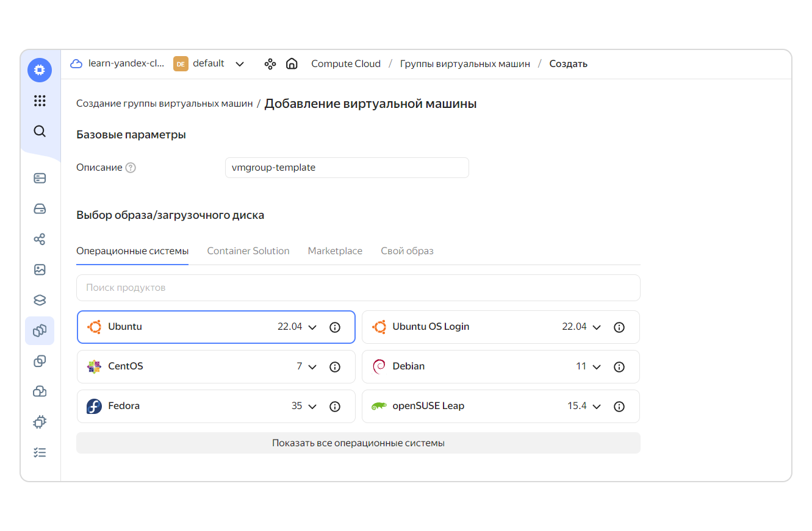The height and width of the screenshot is (531, 812).
Task: Open Debian 11 version dropdown
Action: (589, 366)
